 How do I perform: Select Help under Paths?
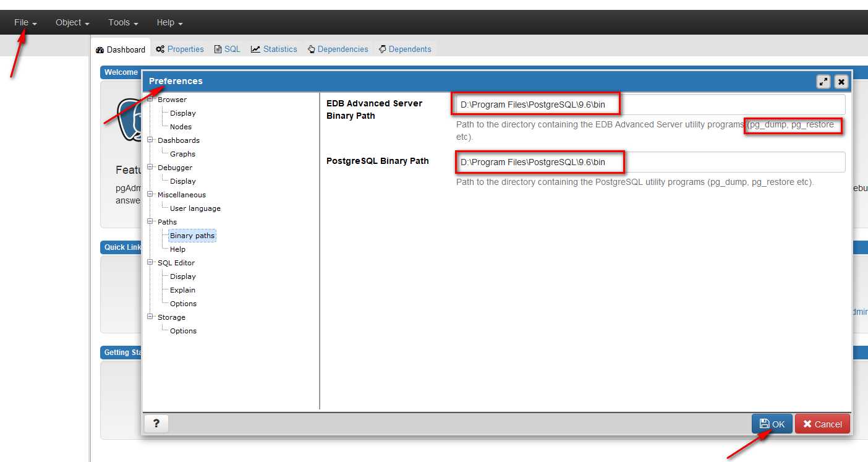click(x=177, y=249)
